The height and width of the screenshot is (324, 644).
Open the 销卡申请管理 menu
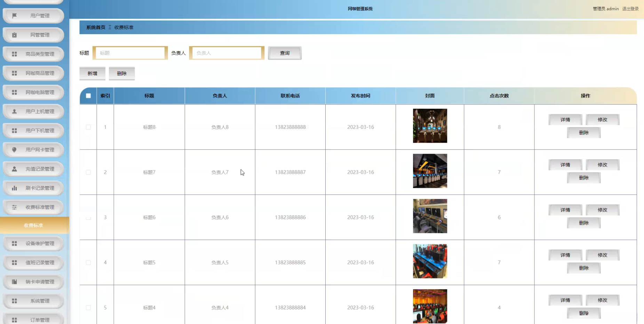33,282
